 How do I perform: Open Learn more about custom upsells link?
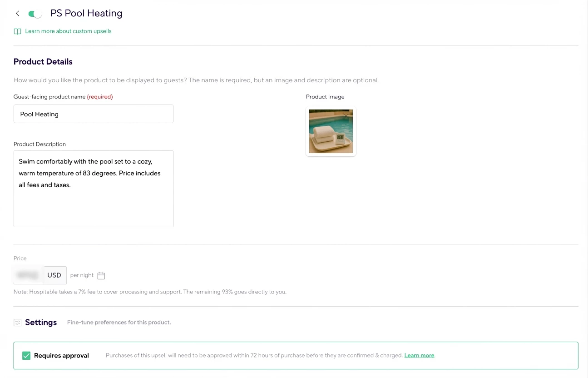pos(68,31)
